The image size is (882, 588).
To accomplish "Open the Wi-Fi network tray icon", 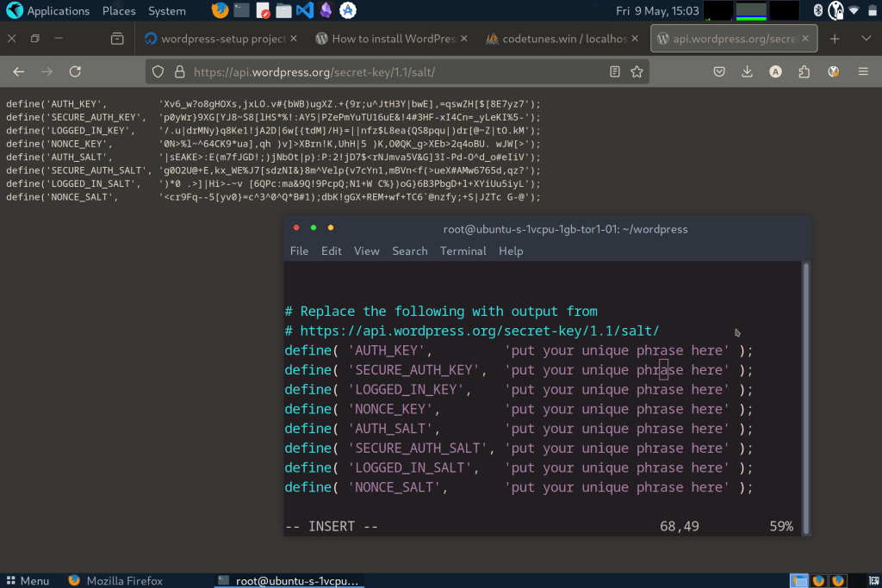I will click(854, 10).
